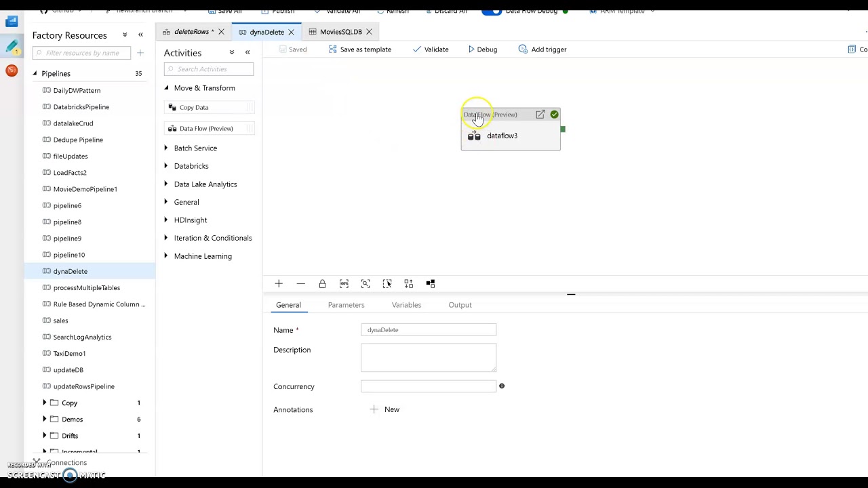The height and width of the screenshot is (488, 868).
Task: Close the MoviesSQLDB tab
Action: click(x=369, y=32)
